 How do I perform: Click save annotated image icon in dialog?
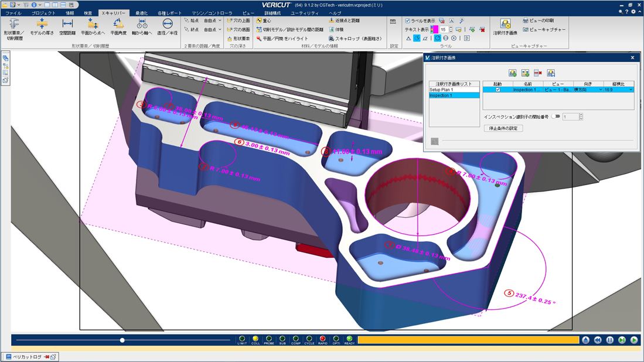pyautogui.click(x=551, y=73)
